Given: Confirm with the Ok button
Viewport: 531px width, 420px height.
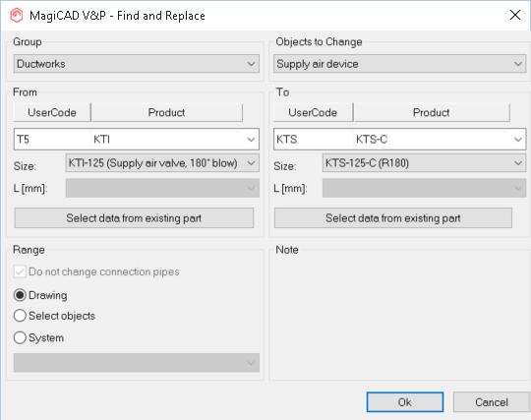Looking at the screenshot, I should 405,402.
